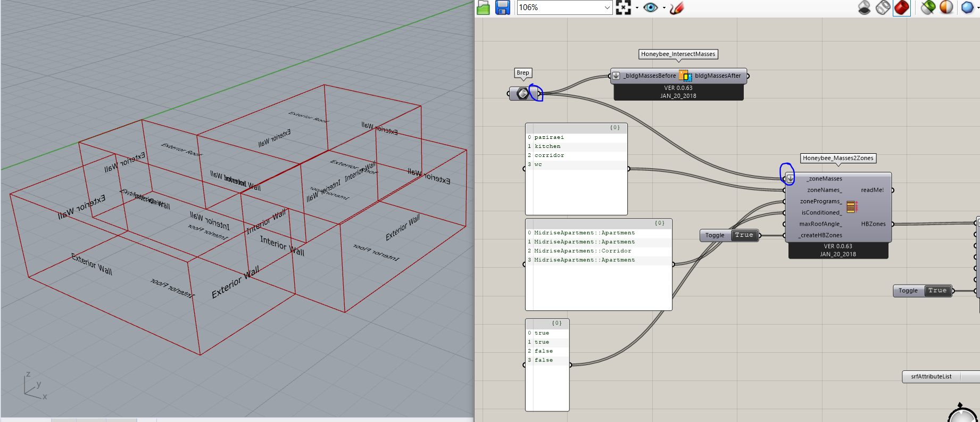Click the Honeybee_Masses2Zones label

pyautogui.click(x=838, y=158)
